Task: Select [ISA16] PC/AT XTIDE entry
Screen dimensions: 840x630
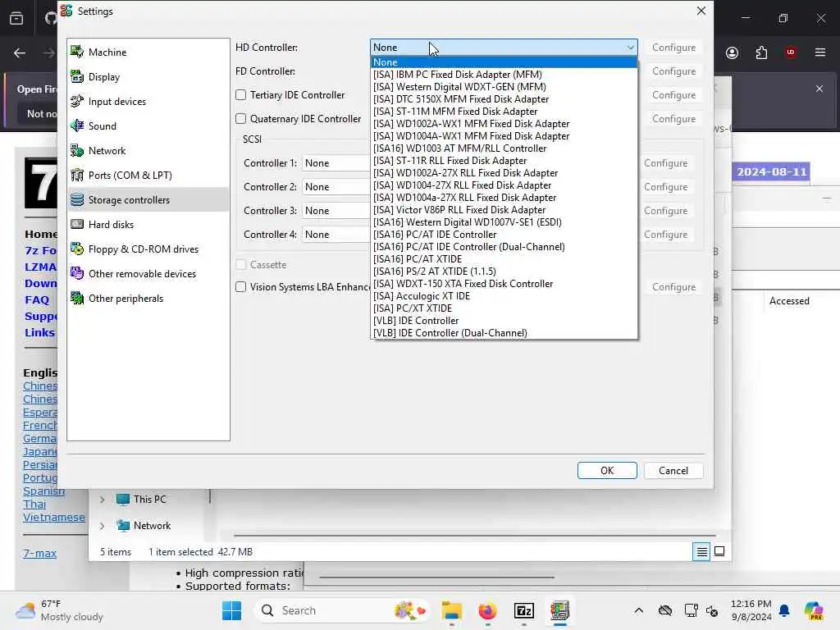Action: [504, 259]
